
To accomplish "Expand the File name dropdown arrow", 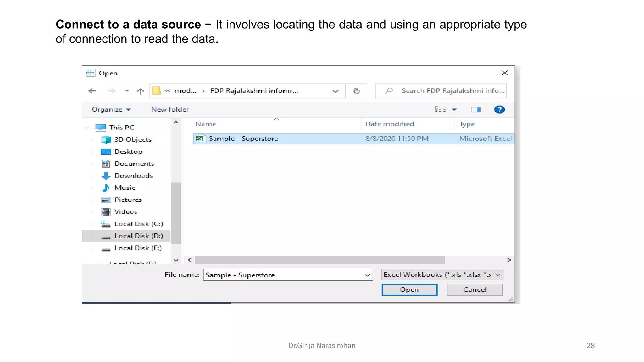I will [367, 275].
